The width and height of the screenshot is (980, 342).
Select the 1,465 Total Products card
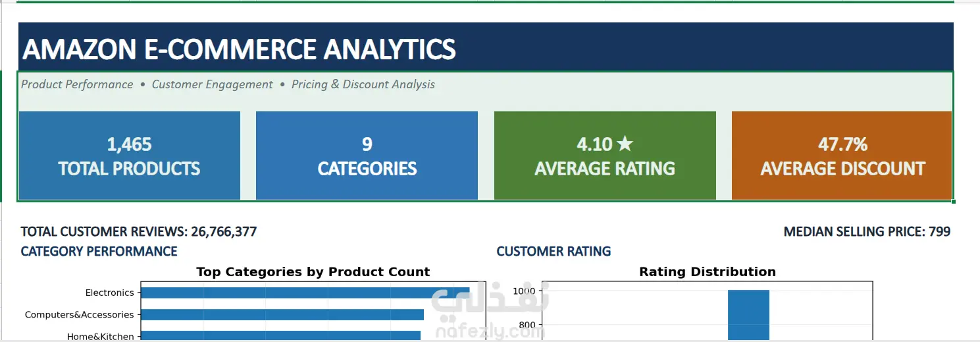(129, 156)
